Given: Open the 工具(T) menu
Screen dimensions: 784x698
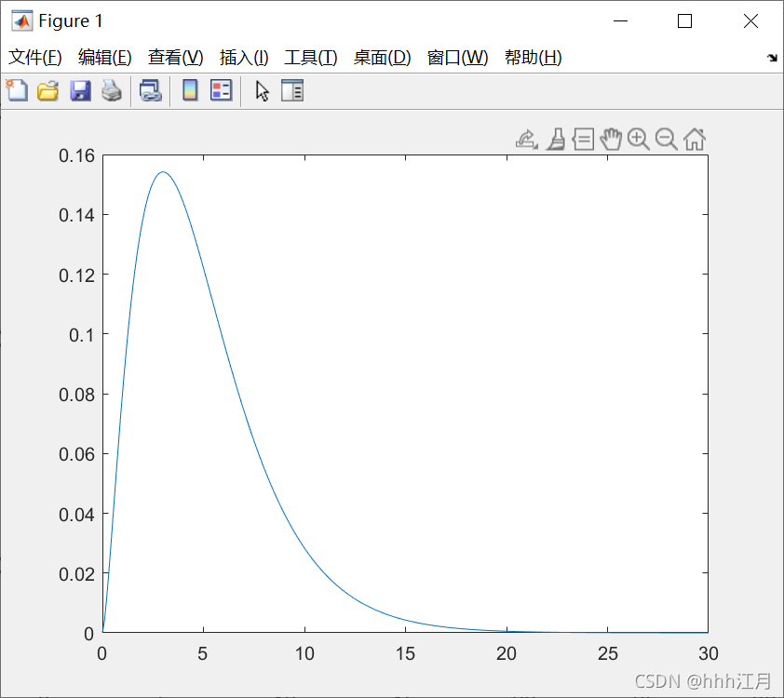Looking at the screenshot, I should click(x=310, y=58).
